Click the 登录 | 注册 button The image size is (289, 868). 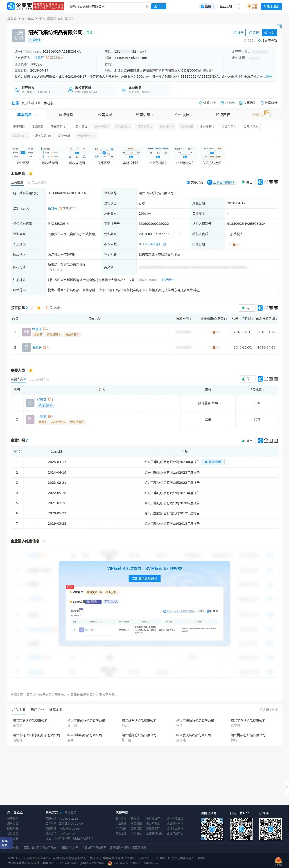(x=271, y=6)
